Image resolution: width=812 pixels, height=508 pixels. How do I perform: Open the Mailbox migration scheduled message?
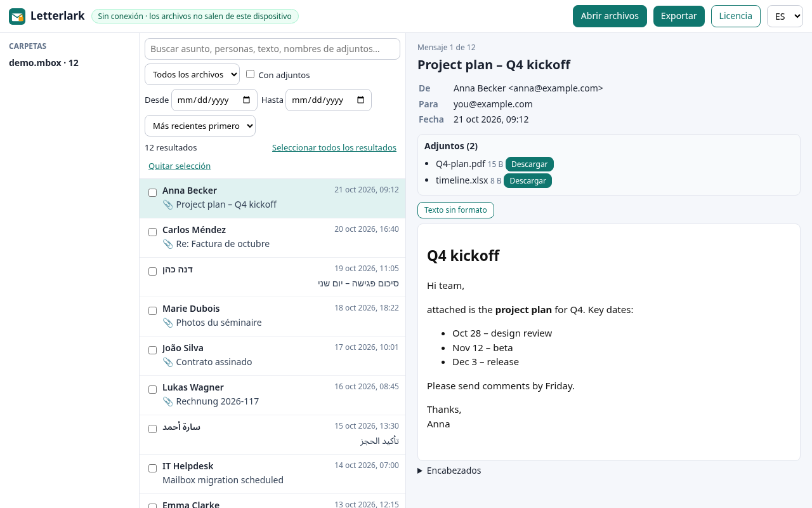(272, 474)
